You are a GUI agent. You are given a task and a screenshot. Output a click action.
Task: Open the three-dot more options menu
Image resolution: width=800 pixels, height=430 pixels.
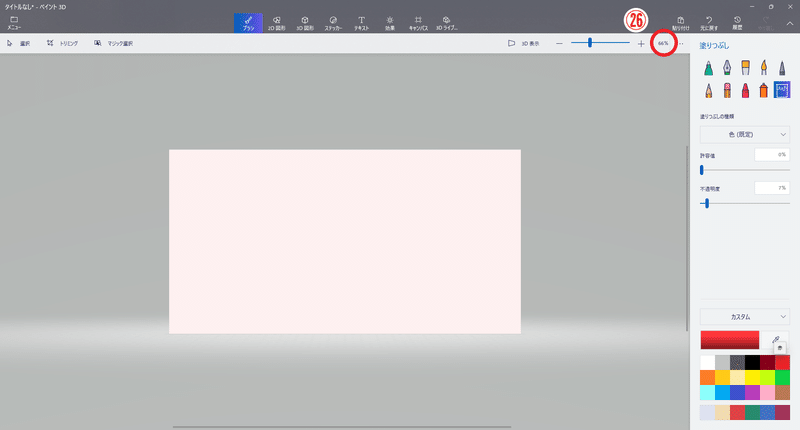tap(681, 43)
